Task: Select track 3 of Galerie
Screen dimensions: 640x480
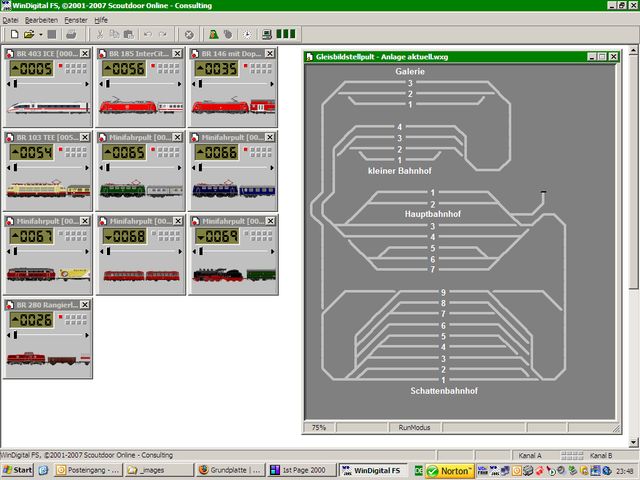Action: (410, 83)
